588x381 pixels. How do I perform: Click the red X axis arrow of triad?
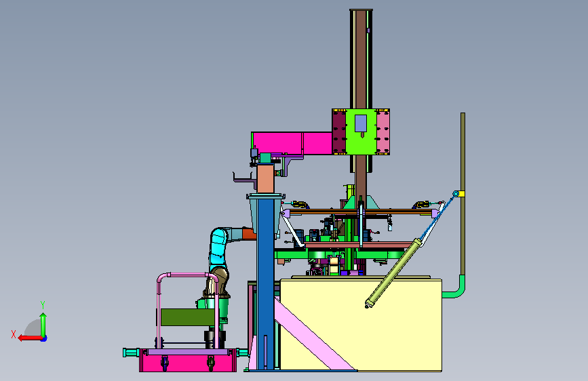click(x=30, y=338)
